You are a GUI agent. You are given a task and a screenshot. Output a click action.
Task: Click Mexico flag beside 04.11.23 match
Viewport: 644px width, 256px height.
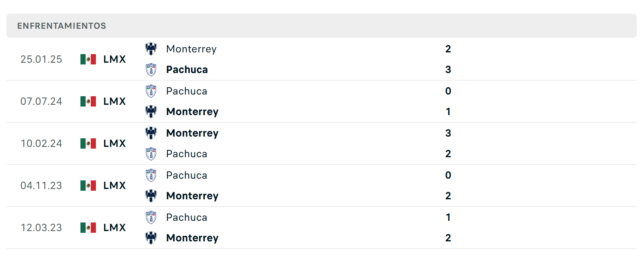88,186
